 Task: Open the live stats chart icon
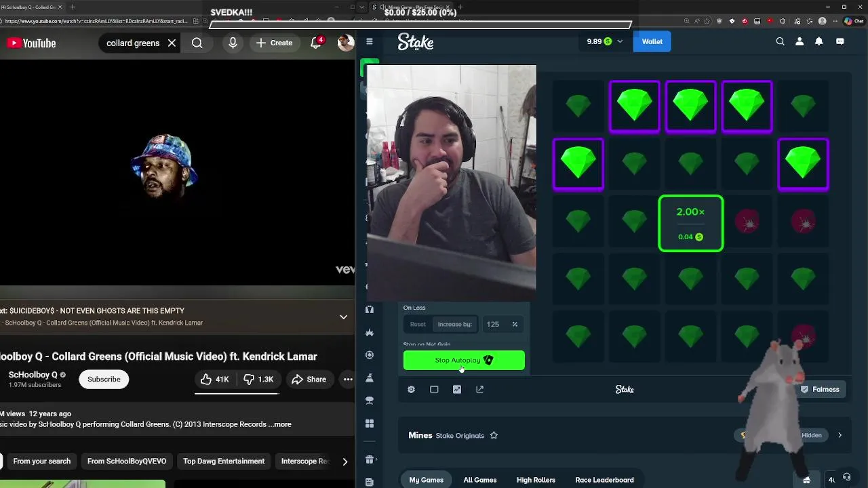click(457, 389)
